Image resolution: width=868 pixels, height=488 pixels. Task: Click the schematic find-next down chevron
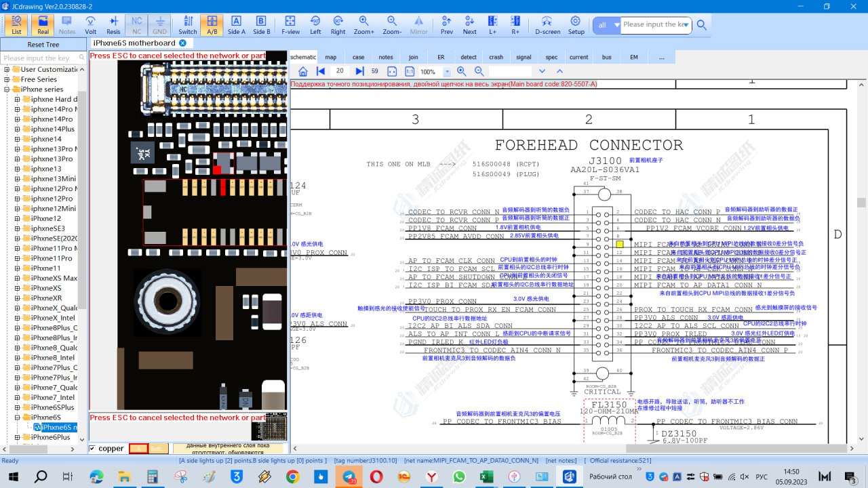(542, 71)
